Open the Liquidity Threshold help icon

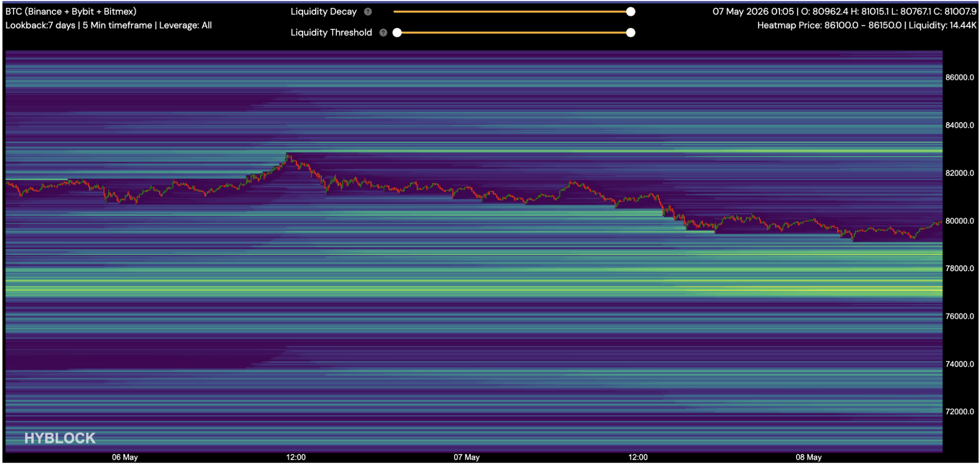[383, 33]
